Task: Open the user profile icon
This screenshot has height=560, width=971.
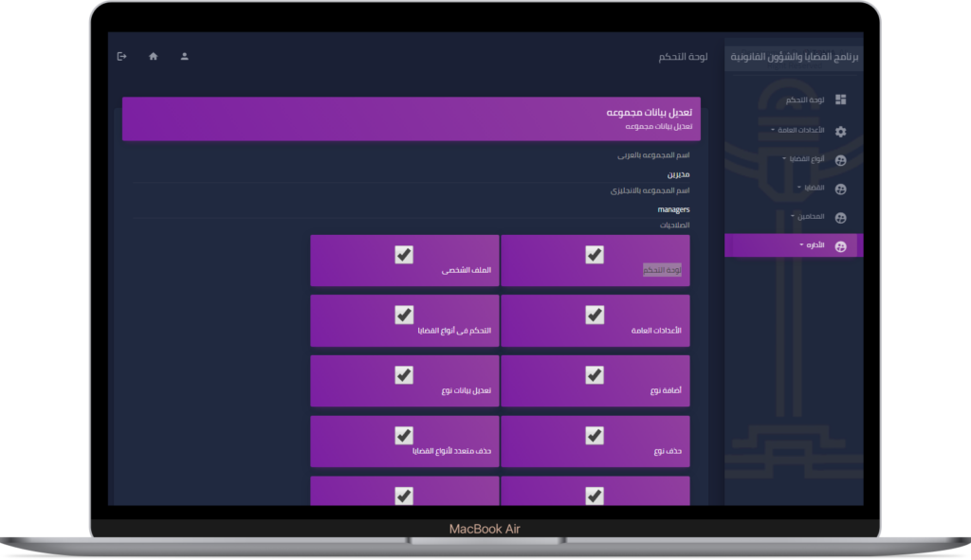Action: pos(185,57)
